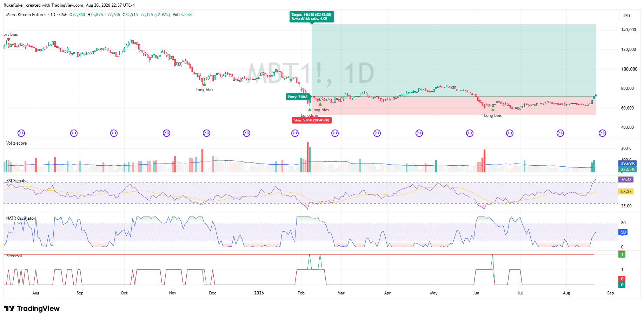
Task: Click the rollover marker icon before Oct
Action: click(x=114, y=133)
